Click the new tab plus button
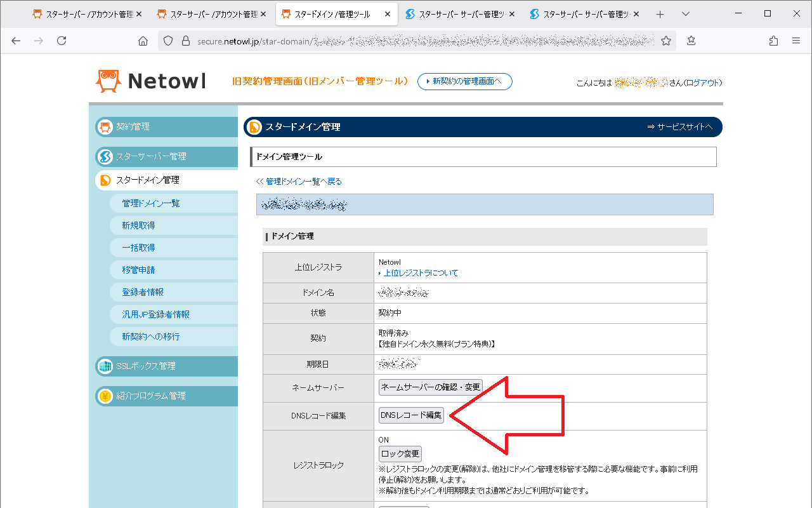Image resolution: width=812 pixels, height=508 pixels. (660, 14)
